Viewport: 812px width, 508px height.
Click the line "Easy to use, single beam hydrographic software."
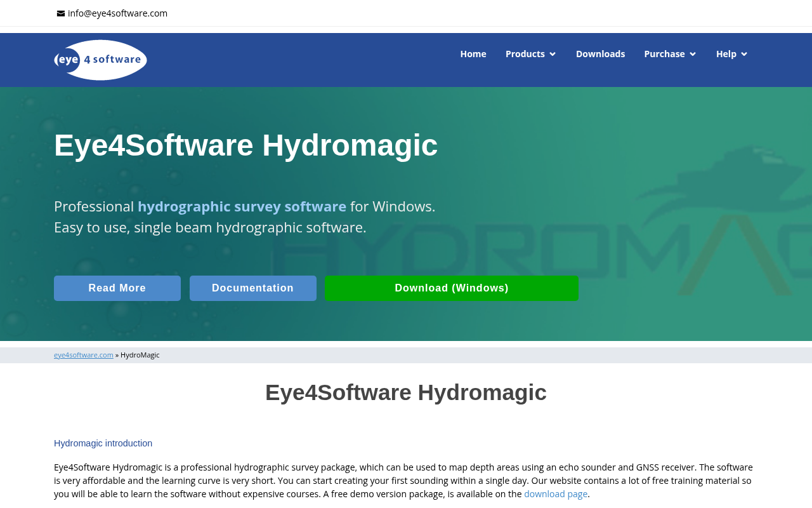click(x=210, y=227)
